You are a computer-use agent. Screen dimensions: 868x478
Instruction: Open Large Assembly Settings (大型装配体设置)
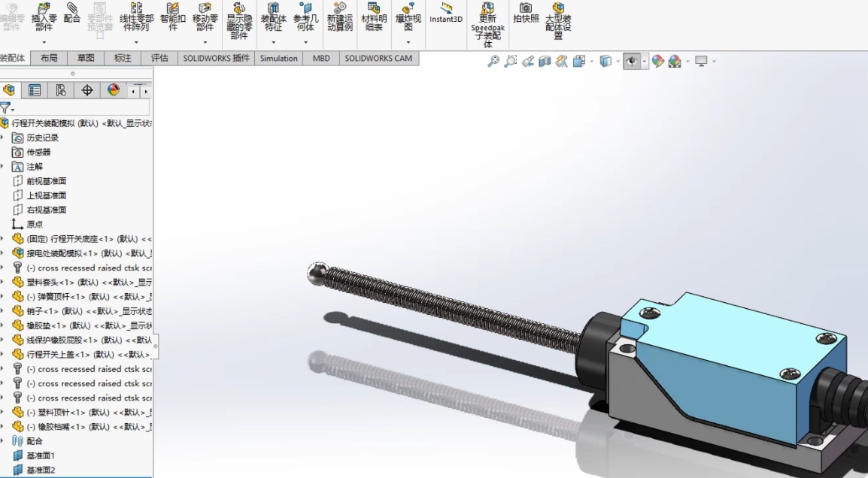558,20
